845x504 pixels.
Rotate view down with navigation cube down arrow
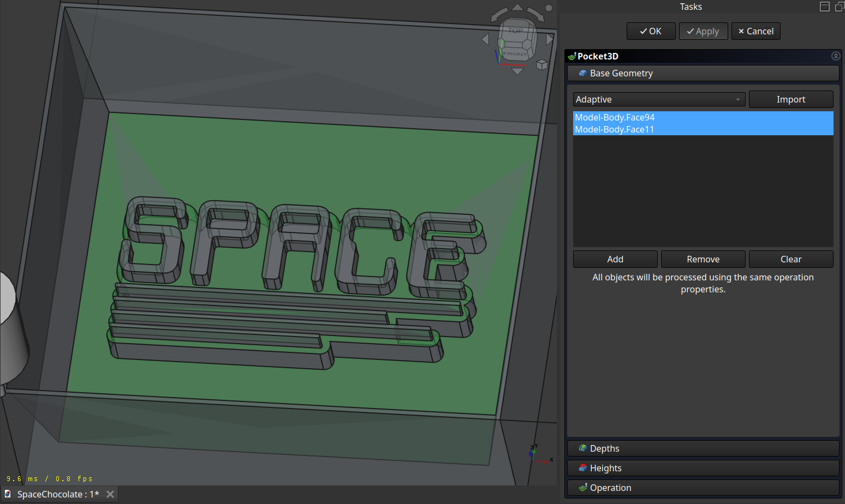click(x=517, y=71)
